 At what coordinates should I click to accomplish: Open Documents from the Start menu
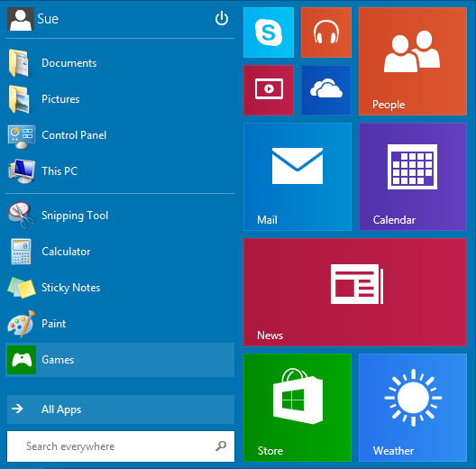click(120, 63)
